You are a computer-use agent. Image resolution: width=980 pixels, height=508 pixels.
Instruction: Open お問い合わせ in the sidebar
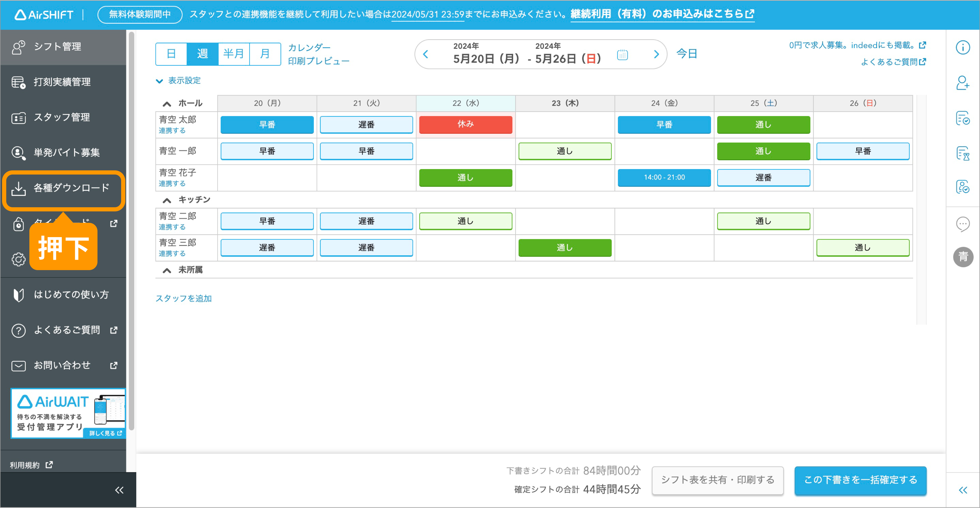(x=63, y=365)
